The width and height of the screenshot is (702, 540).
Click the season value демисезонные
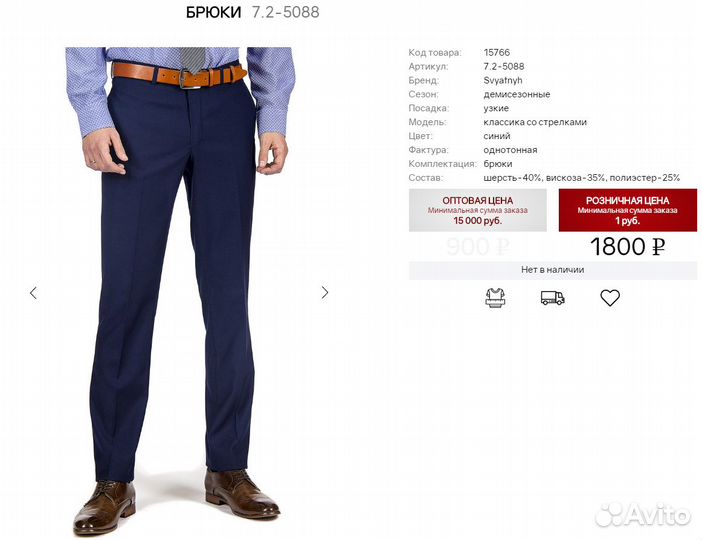[517, 94]
